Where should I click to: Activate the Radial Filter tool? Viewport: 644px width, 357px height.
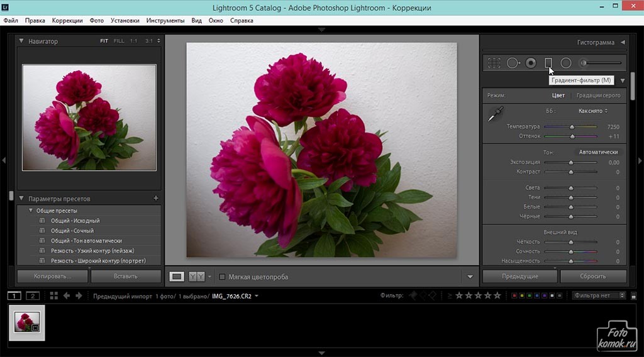click(566, 63)
